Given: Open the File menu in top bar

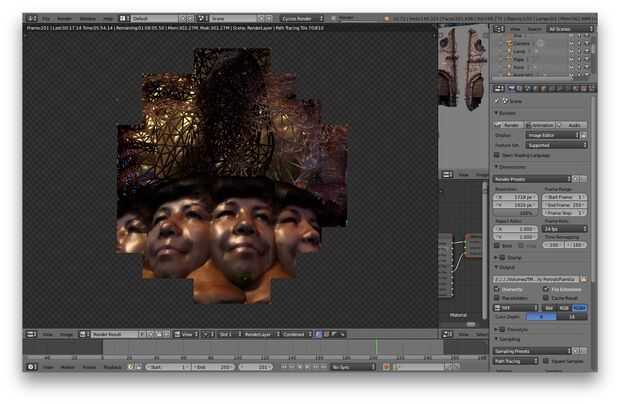Looking at the screenshot, I should (46, 19).
